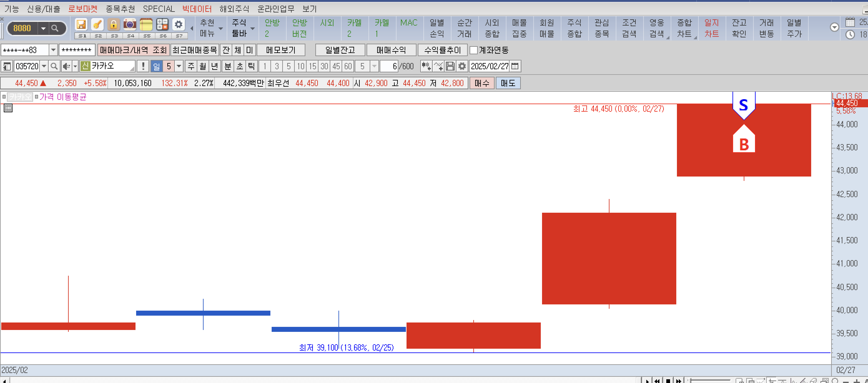
Task: Switch chart to 분 minute period
Action: [x=228, y=66]
